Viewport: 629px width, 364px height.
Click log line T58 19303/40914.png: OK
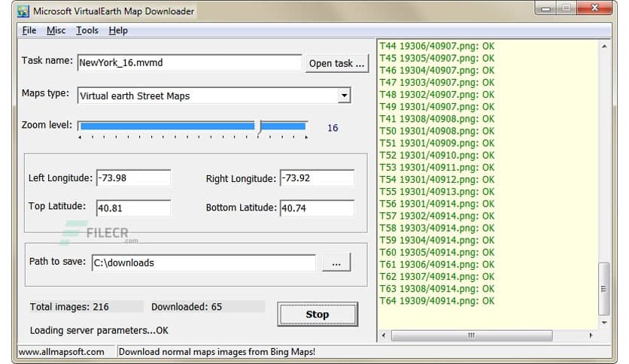[x=437, y=228]
